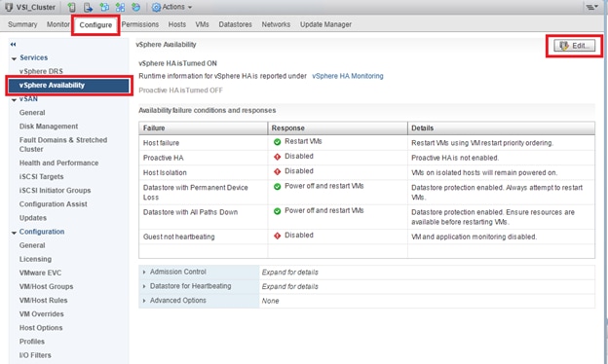Open Profiles in the sidebar
Viewport: 608px width, 364px height.
click(x=32, y=342)
